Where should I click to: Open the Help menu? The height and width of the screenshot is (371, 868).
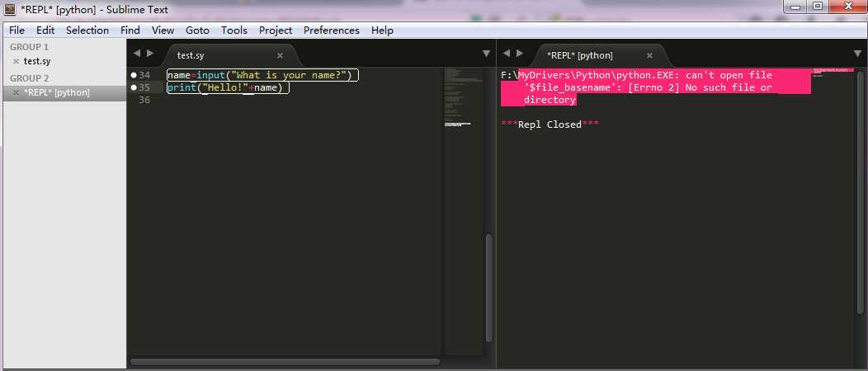point(382,31)
